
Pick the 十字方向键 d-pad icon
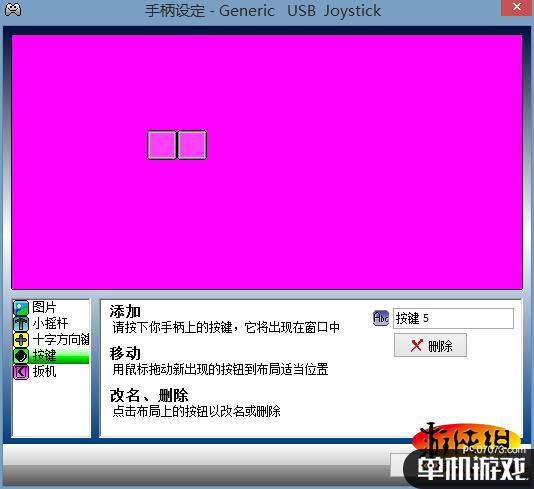click(20, 339)
